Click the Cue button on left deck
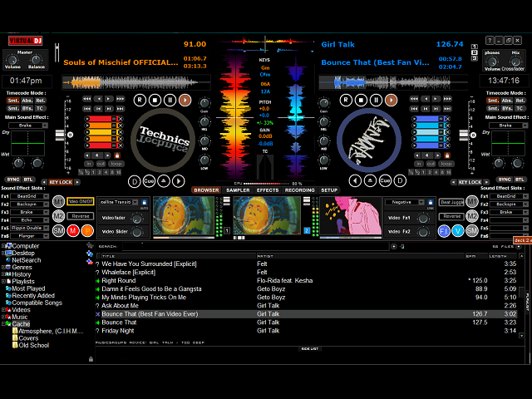This screenshot has width=532, height=399. tap(149, 181)
